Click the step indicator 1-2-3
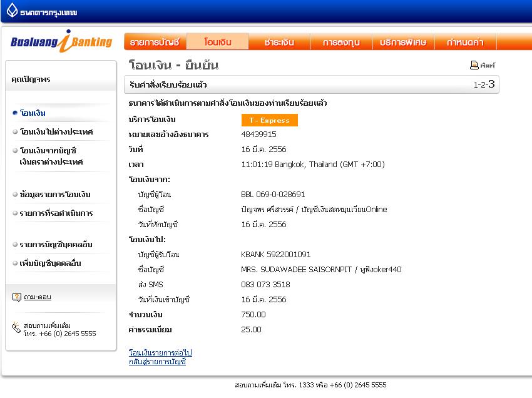The width and height of the screenshot is (532, 398). pos(484,84)
